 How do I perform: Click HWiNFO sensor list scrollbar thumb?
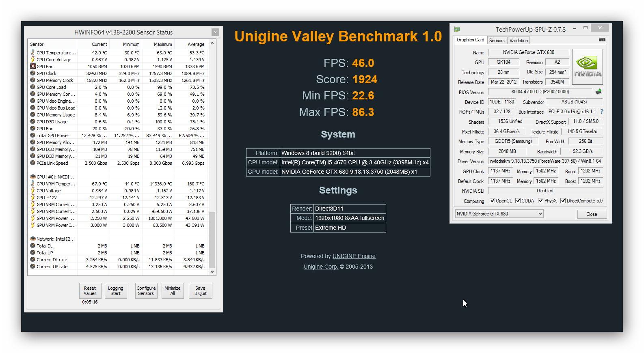[x=212, y=239]
